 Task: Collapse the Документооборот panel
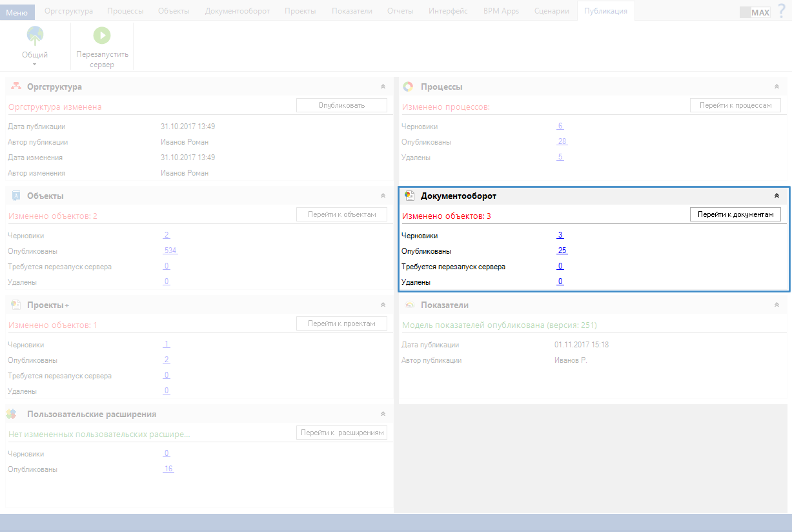(777, 196)
